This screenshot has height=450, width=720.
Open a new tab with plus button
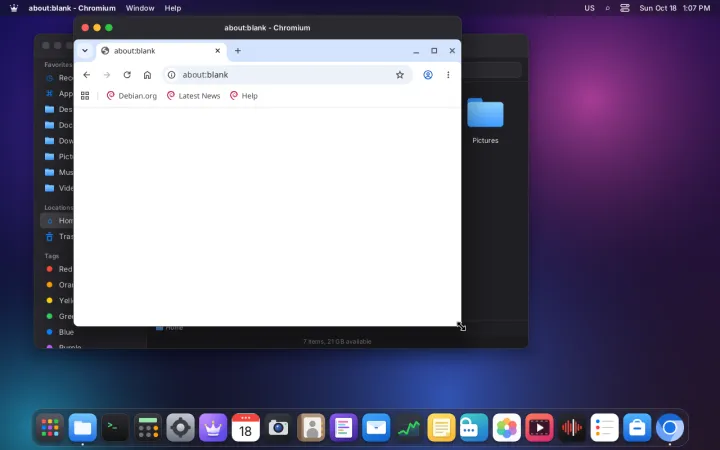tap(238, 51)
